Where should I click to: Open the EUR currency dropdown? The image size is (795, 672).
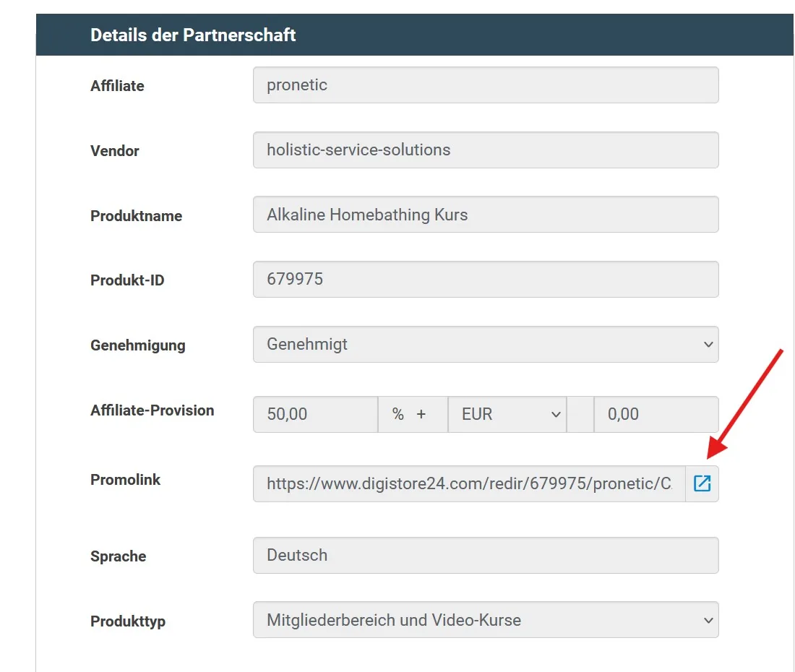(507, 414)
